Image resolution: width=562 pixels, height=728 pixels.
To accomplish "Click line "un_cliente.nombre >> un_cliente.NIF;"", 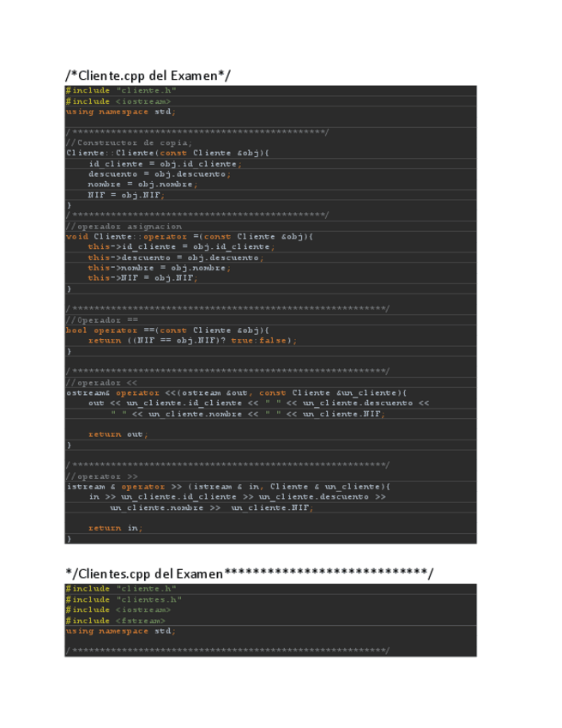I will click(x=212, y=507).
